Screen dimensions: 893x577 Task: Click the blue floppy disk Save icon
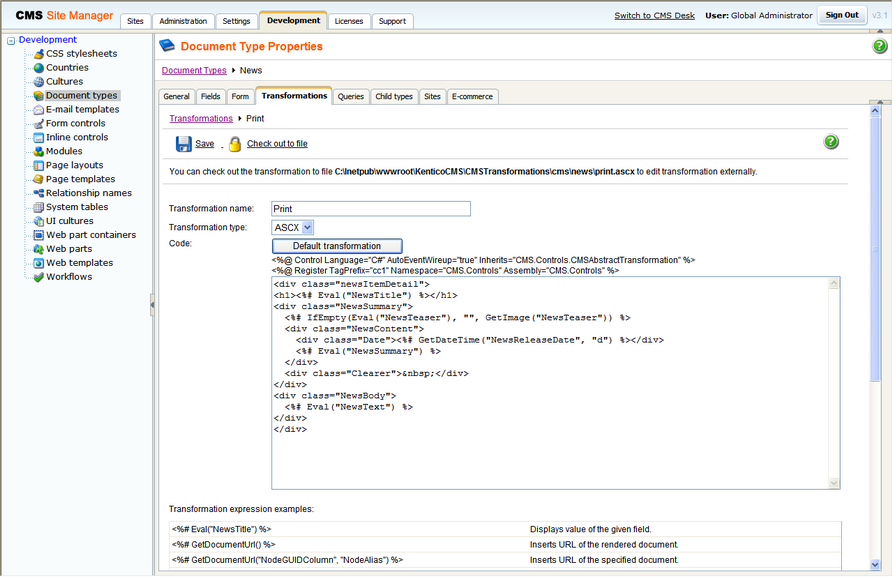[x=183, y=144]
